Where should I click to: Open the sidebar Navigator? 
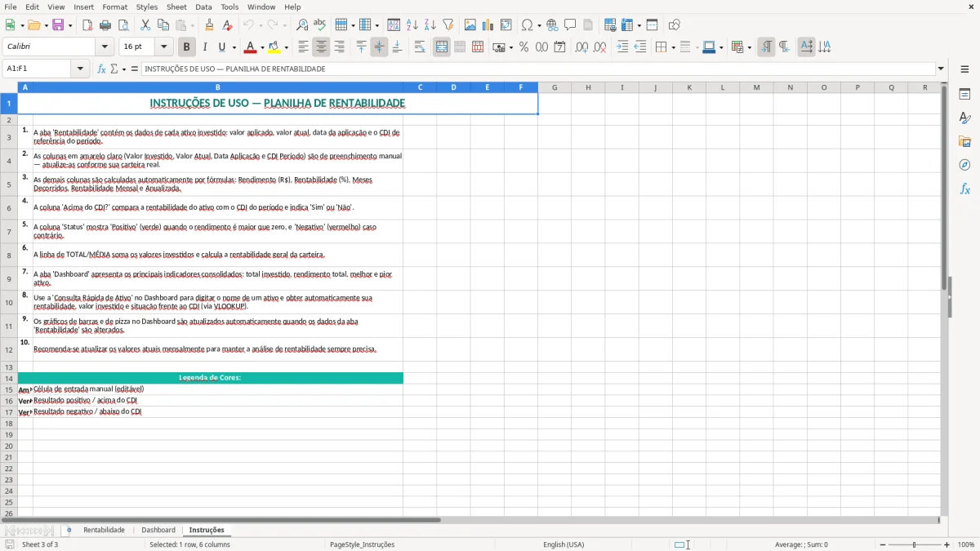pos(964,165)
